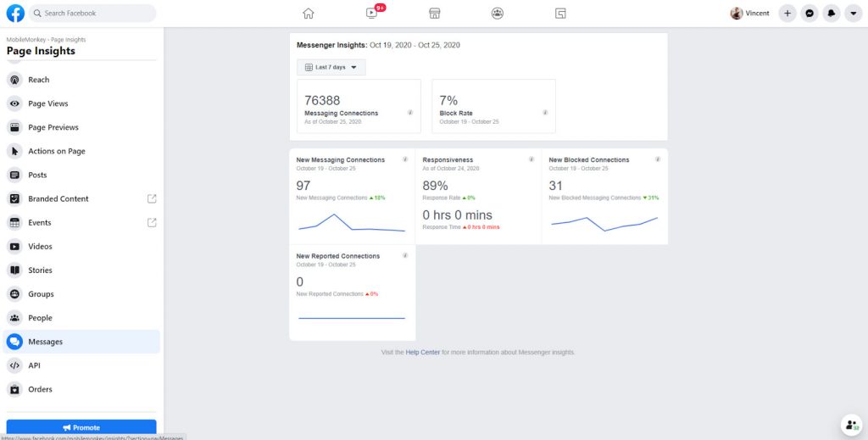Viewport: 868px width, 440px height.
Task: Click the 0 hrs 0 mins response time
Action: [x=457, y=214]
